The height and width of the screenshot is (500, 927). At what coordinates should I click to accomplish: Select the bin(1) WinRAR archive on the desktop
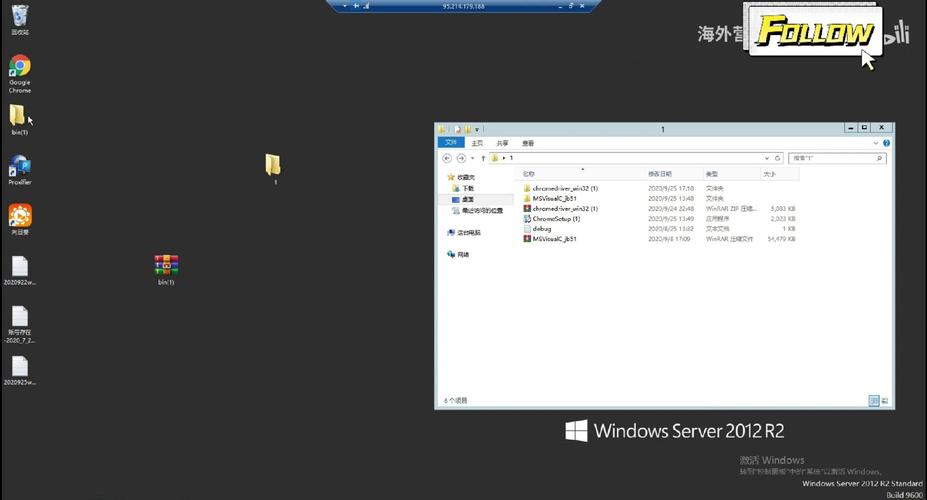[x=166, y=270]
